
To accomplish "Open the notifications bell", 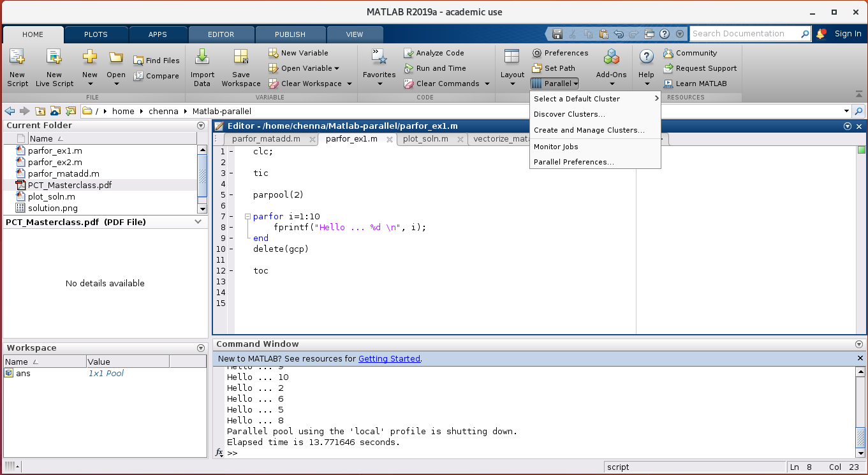I will [x=821, y=34].
